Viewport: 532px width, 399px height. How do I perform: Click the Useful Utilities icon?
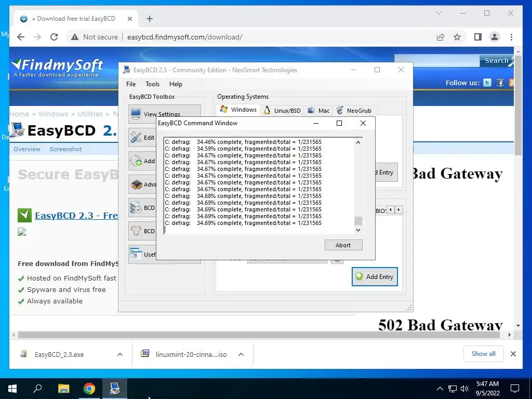136,254
